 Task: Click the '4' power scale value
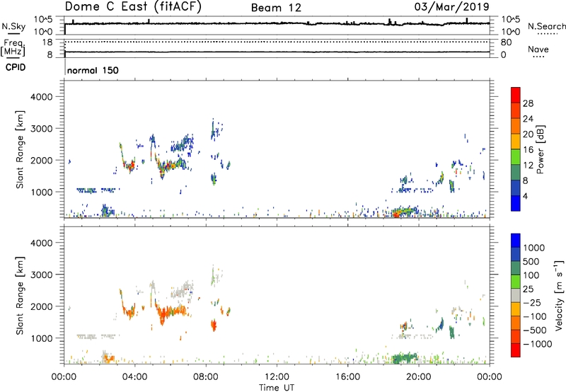tap(525, 196)
